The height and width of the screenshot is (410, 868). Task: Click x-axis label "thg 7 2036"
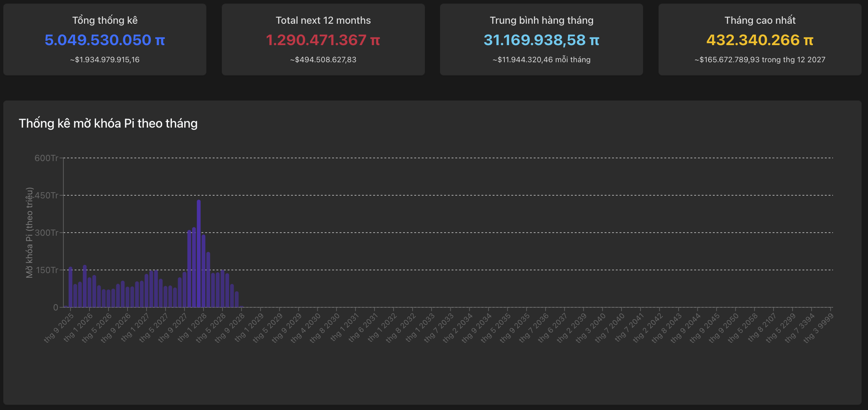(x=534, y=328)
